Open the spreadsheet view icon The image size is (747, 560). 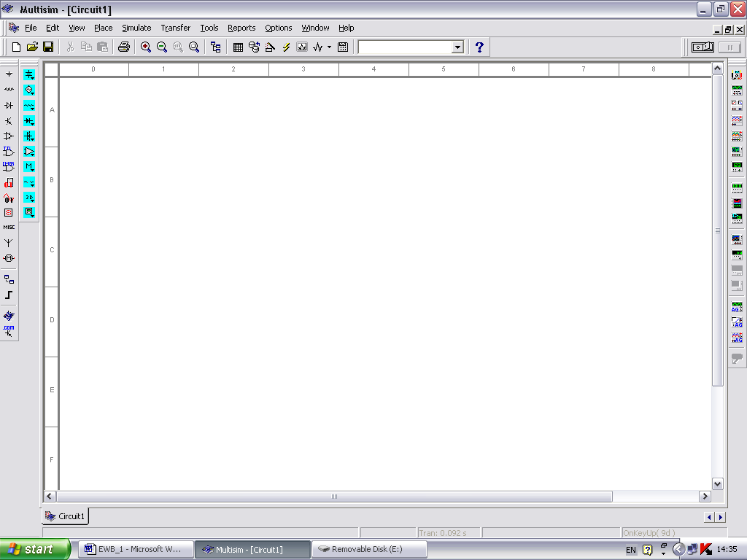coord(238,47)
